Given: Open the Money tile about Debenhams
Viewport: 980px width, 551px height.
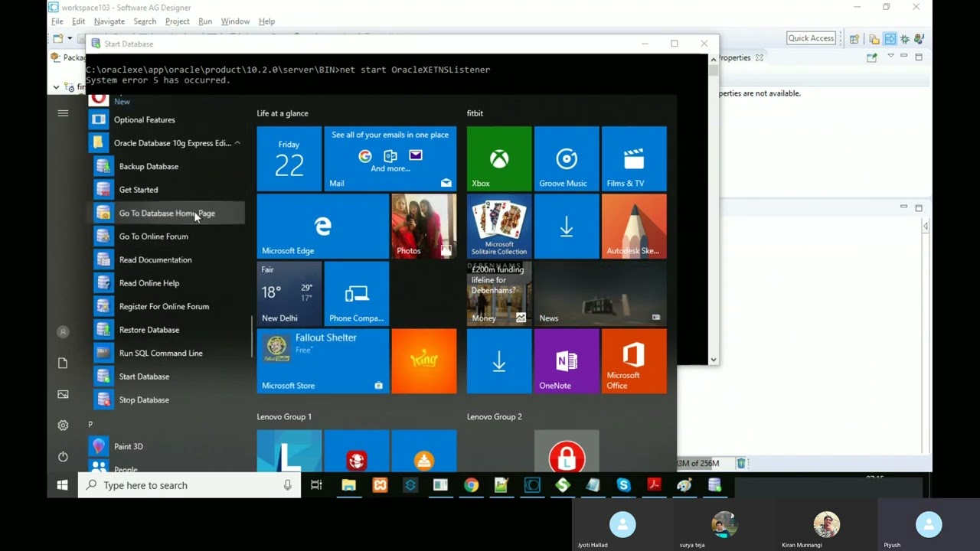Looking at the screenshot, I should pyautogui.click(x=499, y=293).
